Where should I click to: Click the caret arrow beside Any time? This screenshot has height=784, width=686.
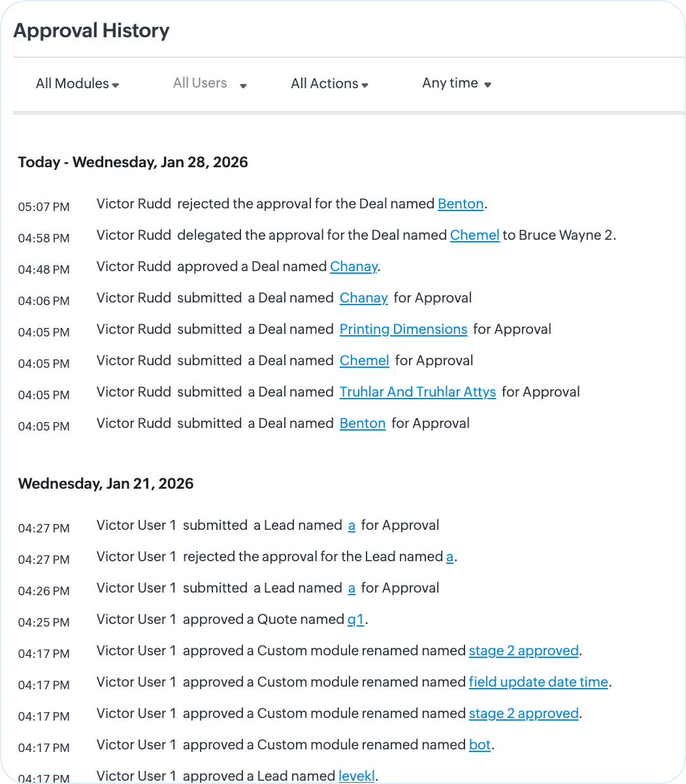[487, 84]
